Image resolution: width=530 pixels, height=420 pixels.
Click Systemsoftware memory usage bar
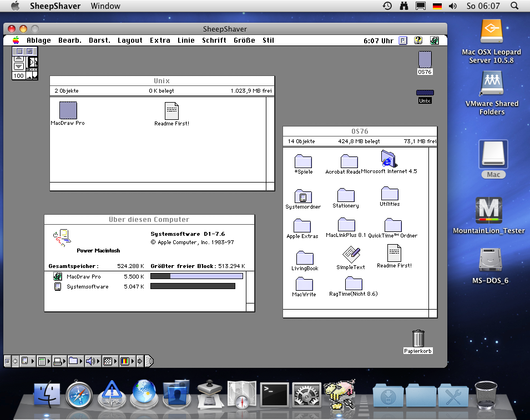point(193,286)
